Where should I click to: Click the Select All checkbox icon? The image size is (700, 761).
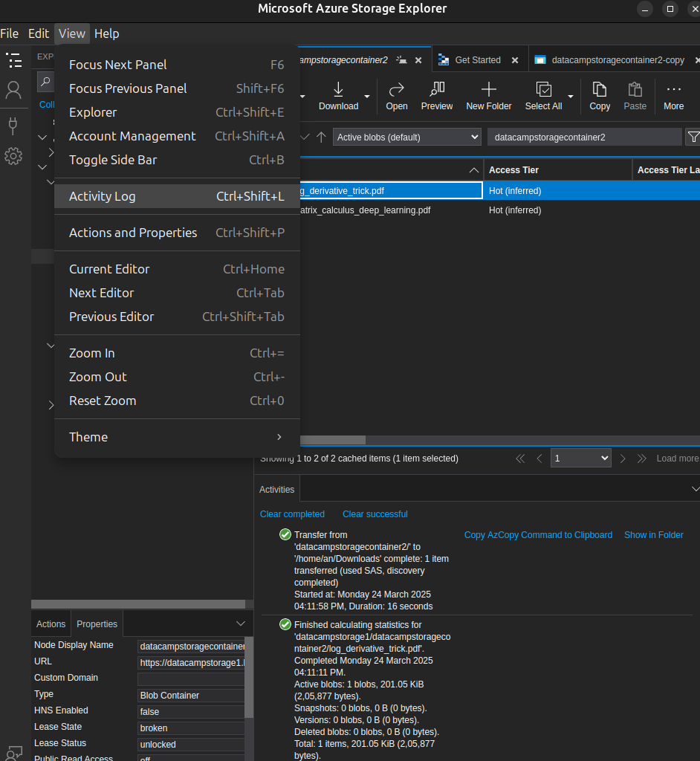point(543,90)
